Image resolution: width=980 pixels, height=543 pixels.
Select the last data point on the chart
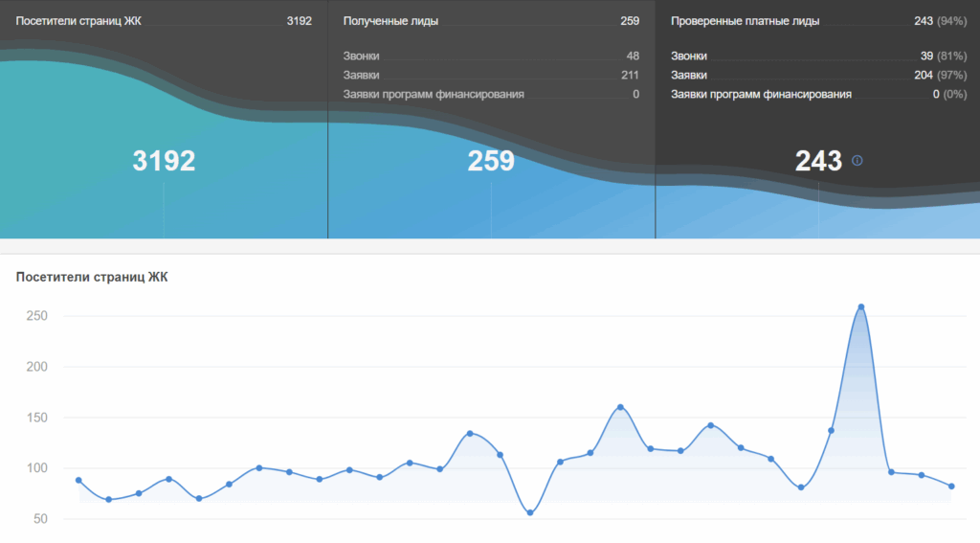(x=951, y=486)
